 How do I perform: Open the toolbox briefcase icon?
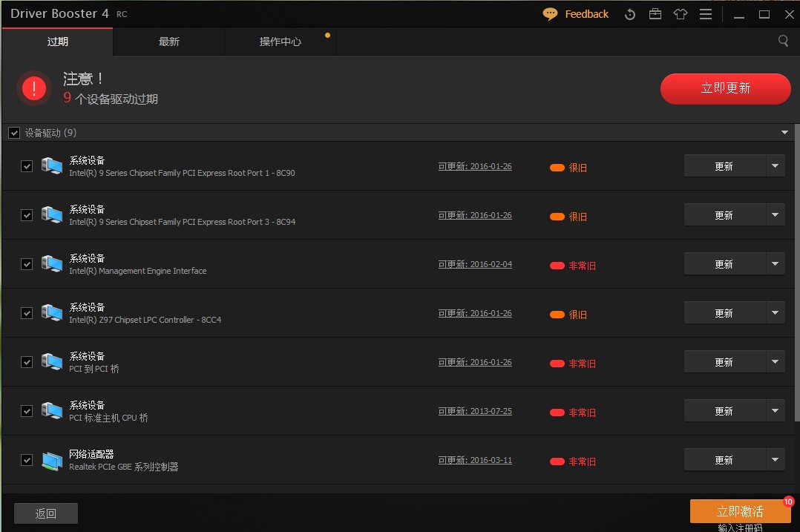point(655,14)
